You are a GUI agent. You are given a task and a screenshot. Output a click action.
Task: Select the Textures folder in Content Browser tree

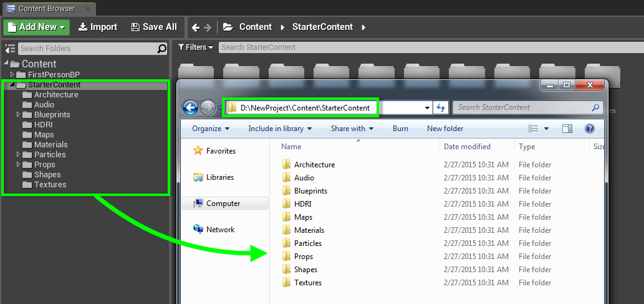pyautogui.click(x=50, y=185)
